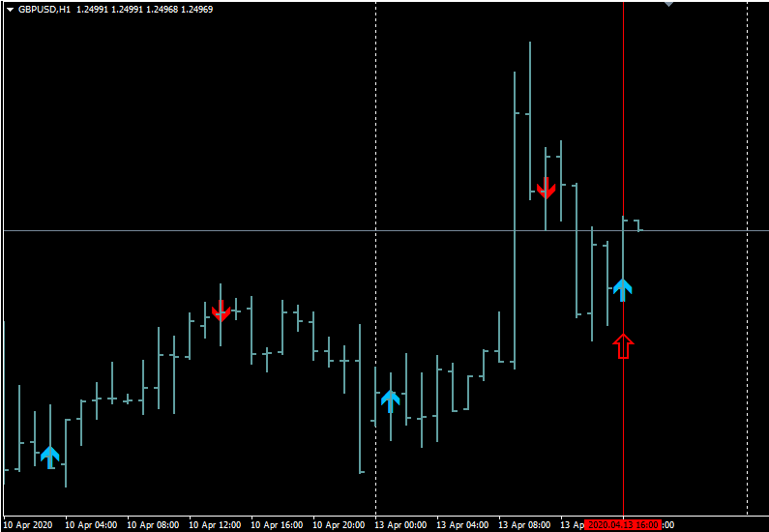
Task: Click the red down arrow near 10 Apr 12:00
Action: (221, 310)
